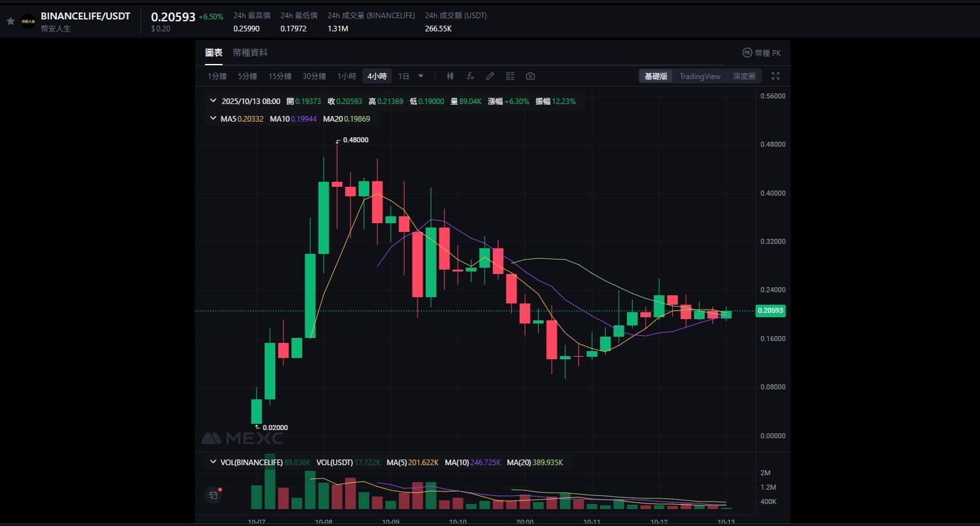Click the jump-to-date icon with the red dot
The width and height of the screenshot is (980, 526).
pos(213,495)
